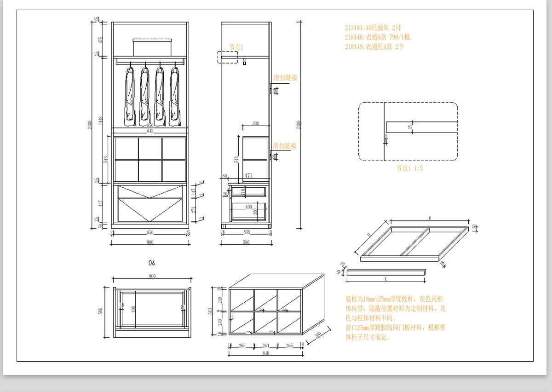The width and height of the screenshot is (552, 392).
Task: Select the dashed 节点1 callout box in side view
Action: pos(228,57)
